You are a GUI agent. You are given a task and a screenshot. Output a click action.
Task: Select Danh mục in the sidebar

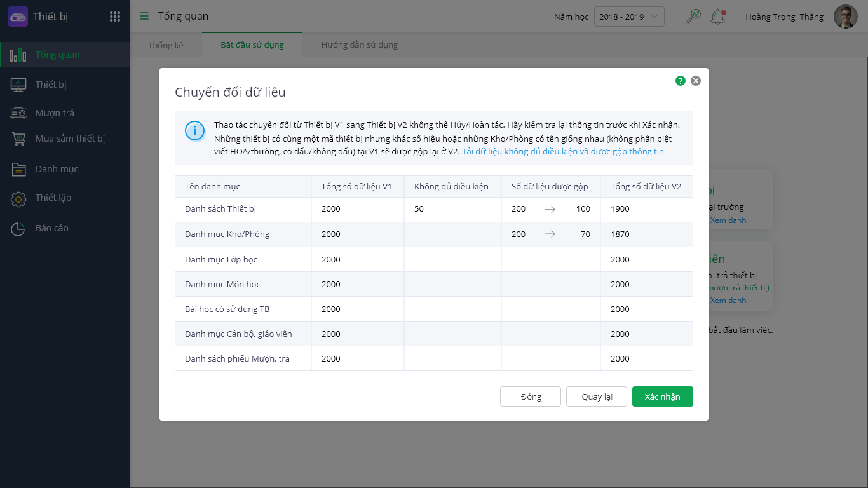coord(57,169)
